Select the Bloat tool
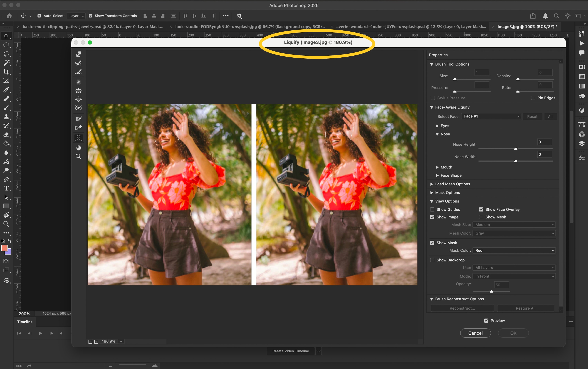The height and width of the screenshot is (369, 588). pos(78,99)
